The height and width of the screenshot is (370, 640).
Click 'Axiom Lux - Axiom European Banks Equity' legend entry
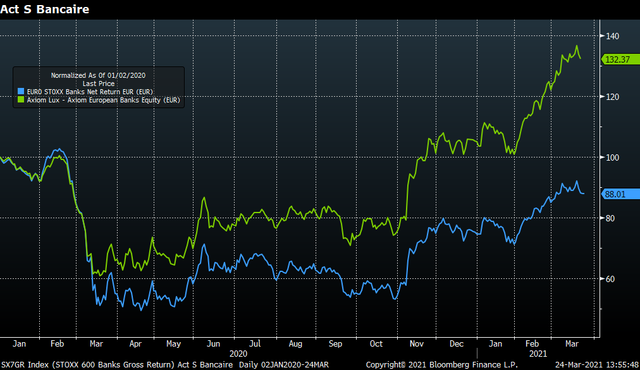point(103,100)
